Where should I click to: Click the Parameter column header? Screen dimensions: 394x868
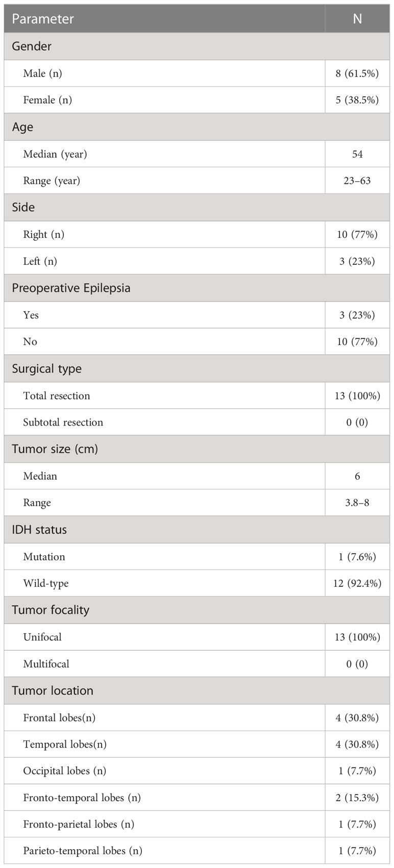(43, 19)
